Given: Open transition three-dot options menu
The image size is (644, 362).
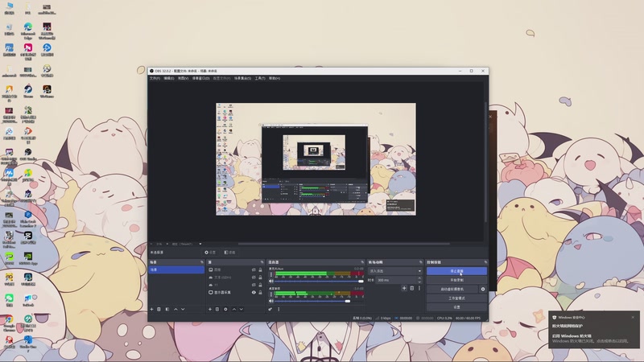Looking at the screenshot, I should (x=419, y=288).
